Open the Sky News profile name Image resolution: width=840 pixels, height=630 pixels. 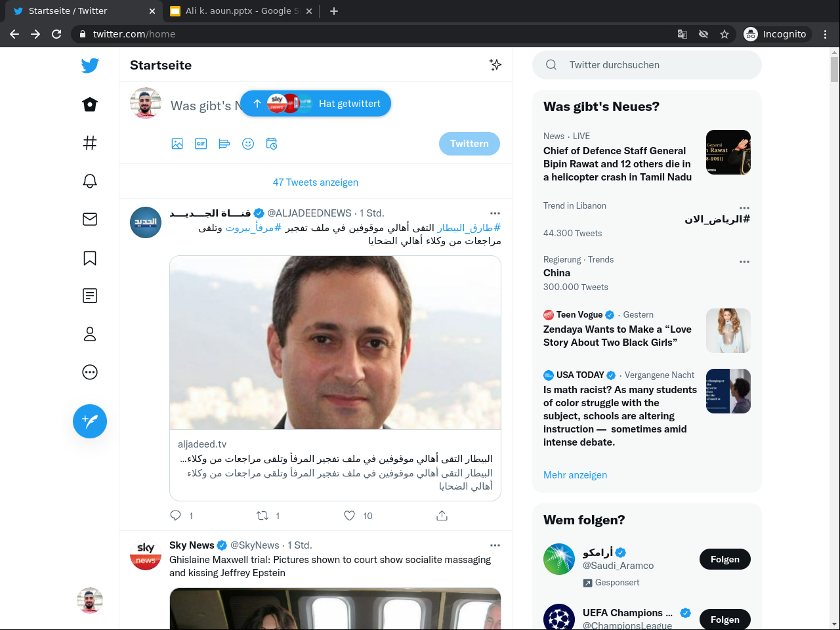[x=192, y=545]
